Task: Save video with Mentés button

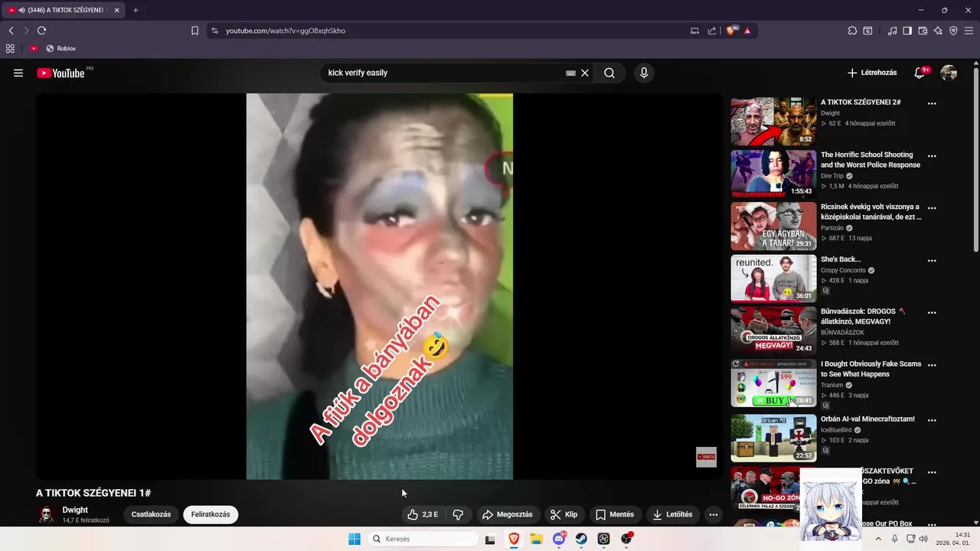Action: [x=615, y=514]
